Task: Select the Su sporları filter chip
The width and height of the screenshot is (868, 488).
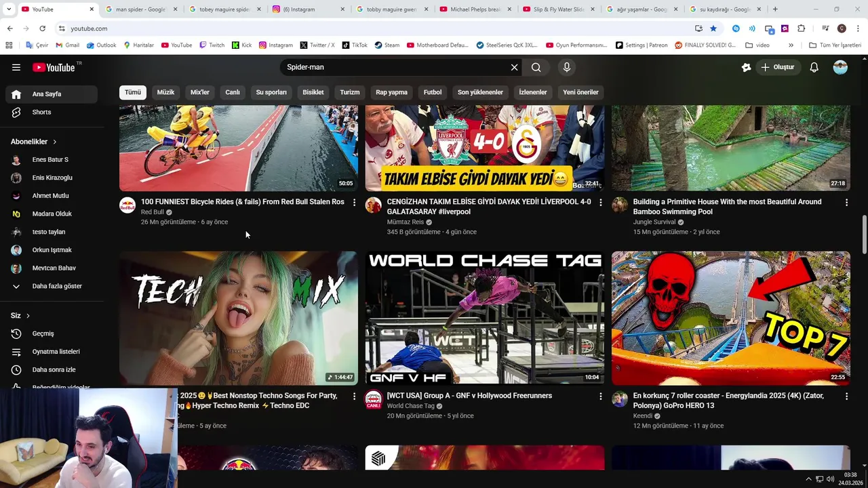Action: point(271,92)
